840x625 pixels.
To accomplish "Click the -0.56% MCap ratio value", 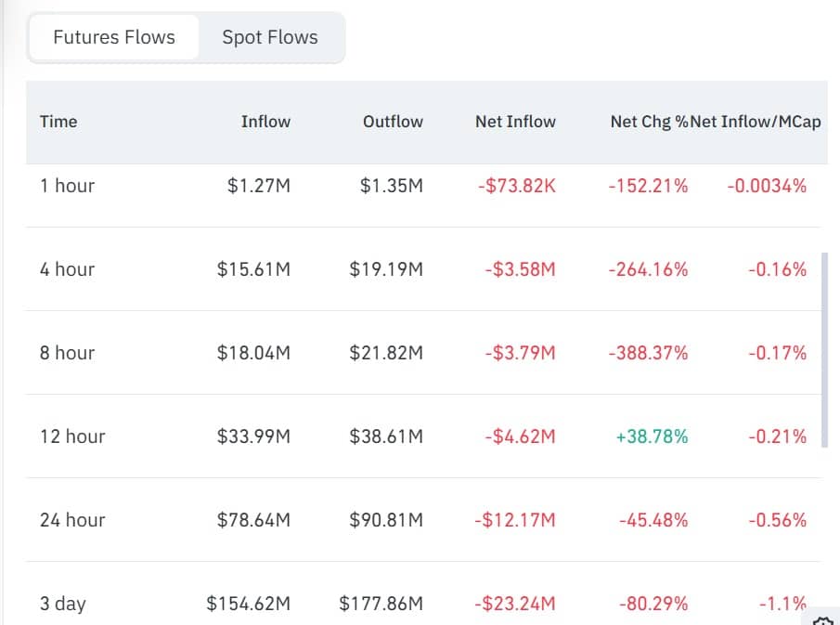I will [x=777, y=520].
